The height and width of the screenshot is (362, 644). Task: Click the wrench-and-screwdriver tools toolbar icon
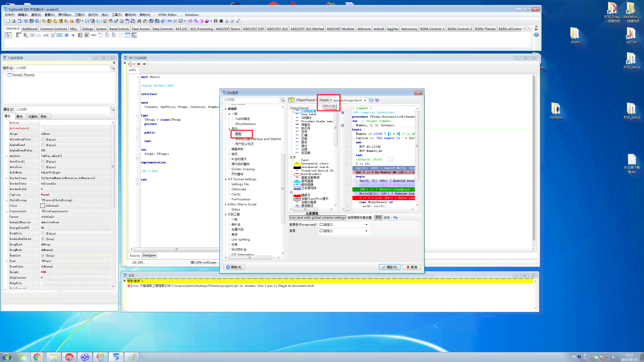[175, 21]
